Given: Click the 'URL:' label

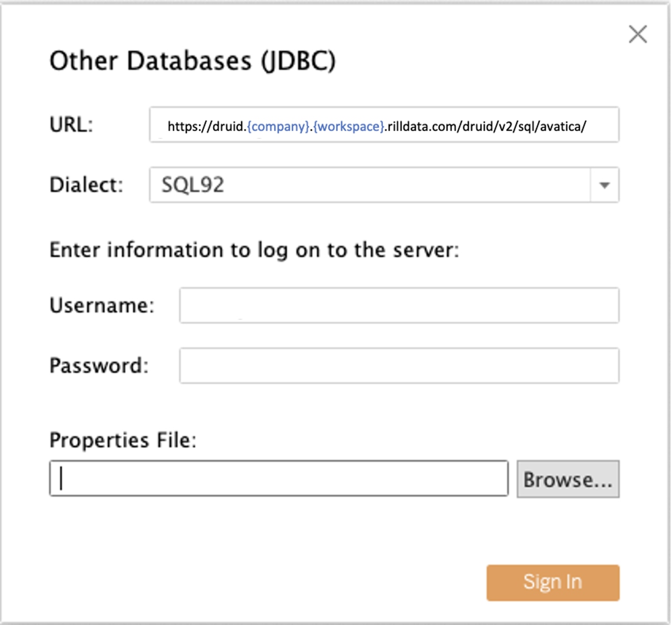Looking at the screenshot, I should click(72, 124).
